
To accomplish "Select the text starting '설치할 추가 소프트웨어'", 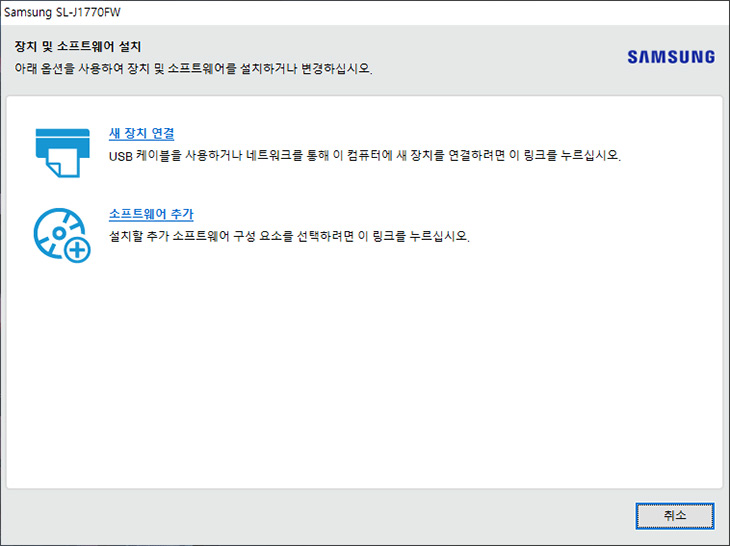I will pos(289,236).
